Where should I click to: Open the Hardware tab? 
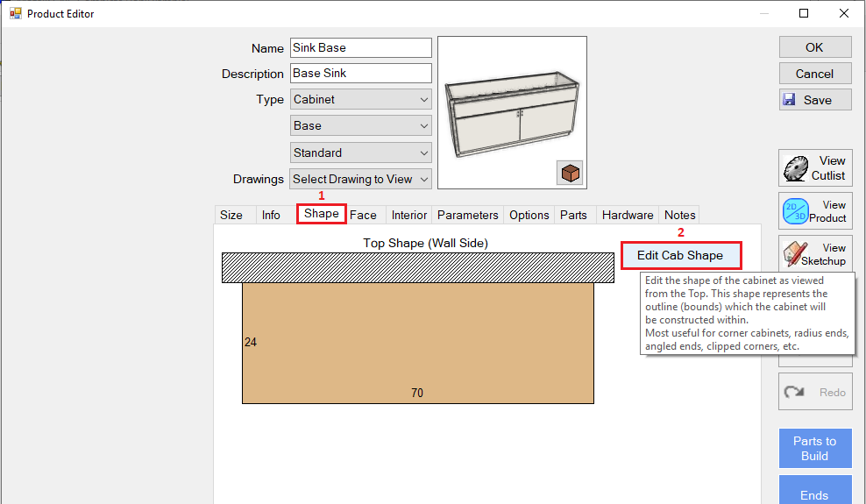[628, 215]
